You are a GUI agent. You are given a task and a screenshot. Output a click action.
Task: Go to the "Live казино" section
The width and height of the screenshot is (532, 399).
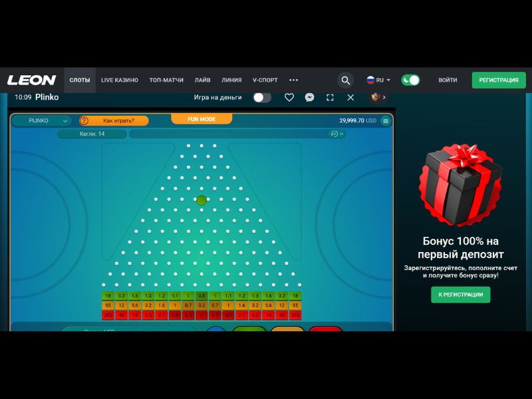point(120,80)
